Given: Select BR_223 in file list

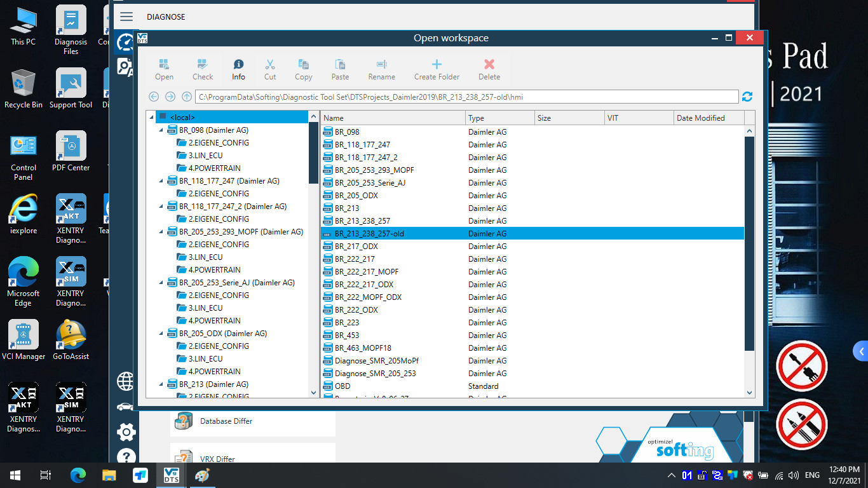Looking at the screenshot, I should 532,323.
